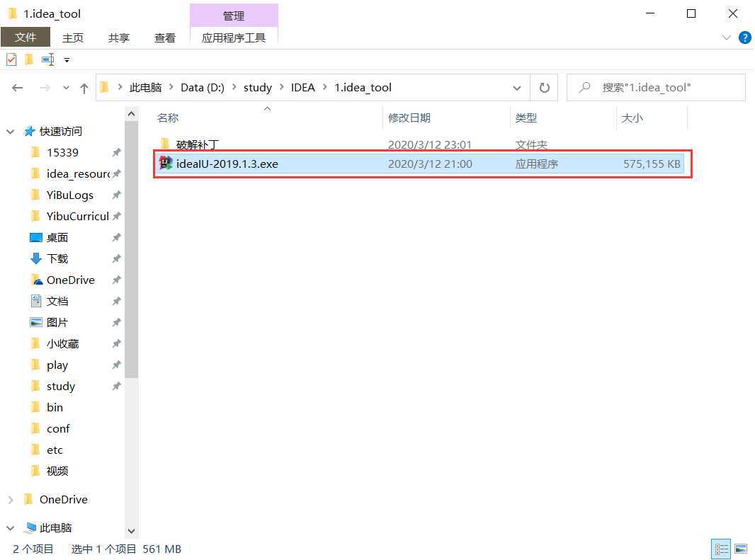755x560 pixels.
Task: Open the 15339 quick access folder
Action: (62, 153)
